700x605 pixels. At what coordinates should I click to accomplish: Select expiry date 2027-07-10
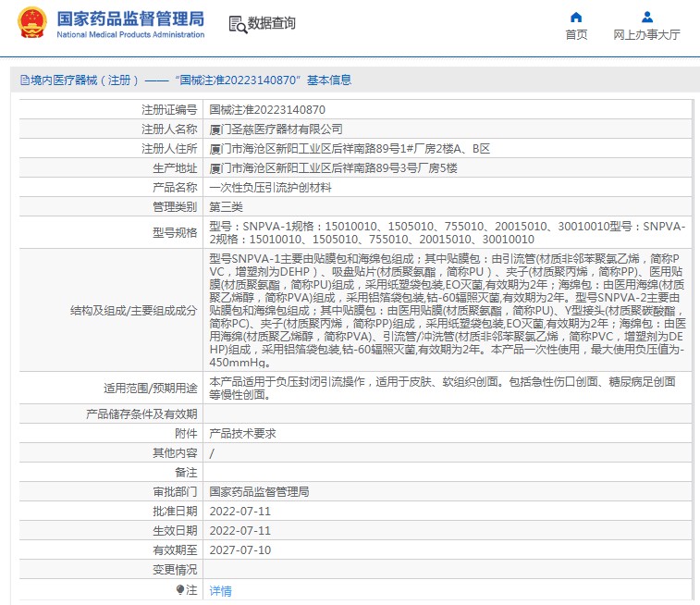(240, 550)
